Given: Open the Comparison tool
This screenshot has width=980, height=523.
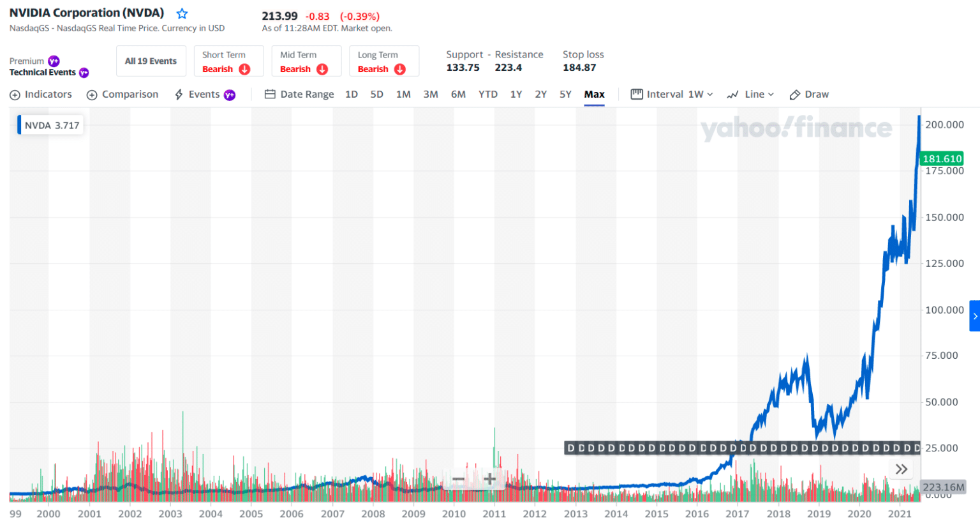Looking at the screenshot, I should click(122, 94).
